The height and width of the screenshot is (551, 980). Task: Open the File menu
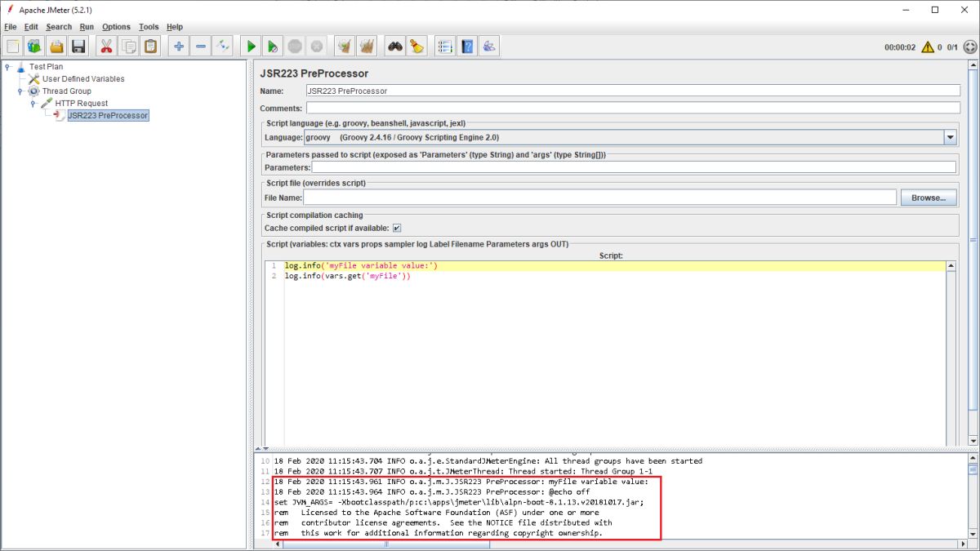10,27
